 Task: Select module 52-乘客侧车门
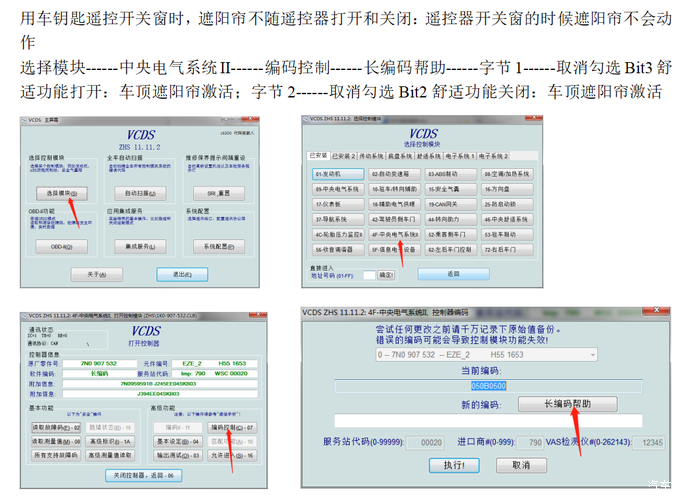450,235
